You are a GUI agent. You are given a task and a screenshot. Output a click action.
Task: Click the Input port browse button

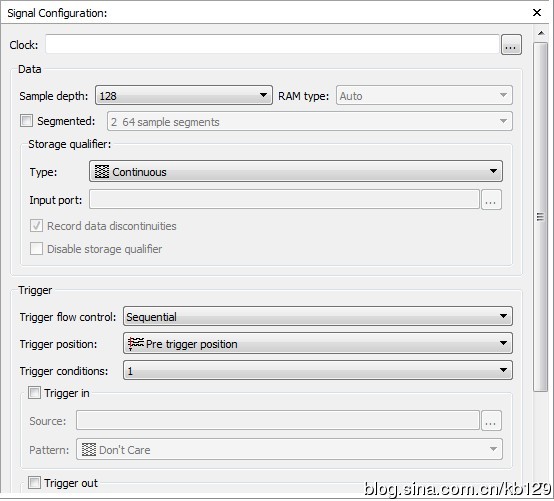(491, 200)
